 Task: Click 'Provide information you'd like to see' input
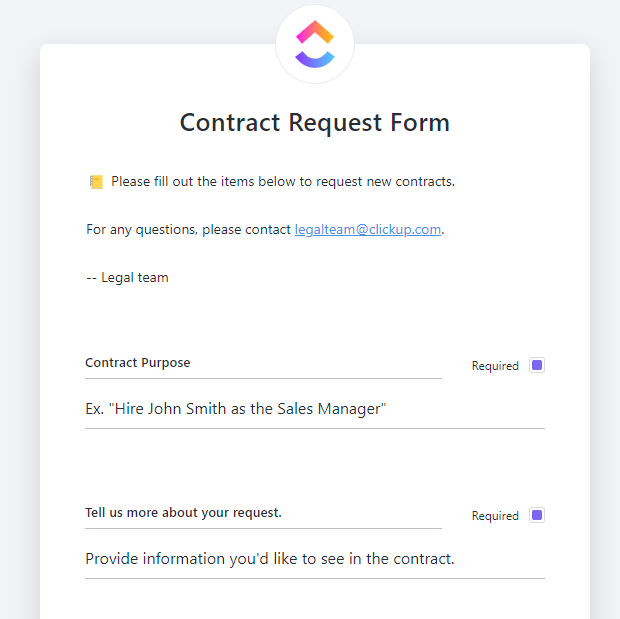(x=270, y=558)
